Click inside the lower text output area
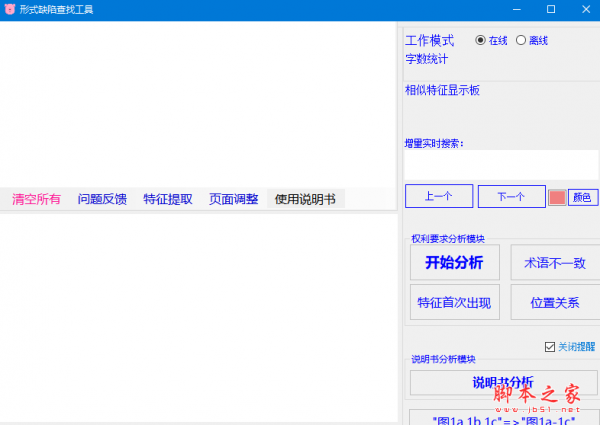 (198, 318)
